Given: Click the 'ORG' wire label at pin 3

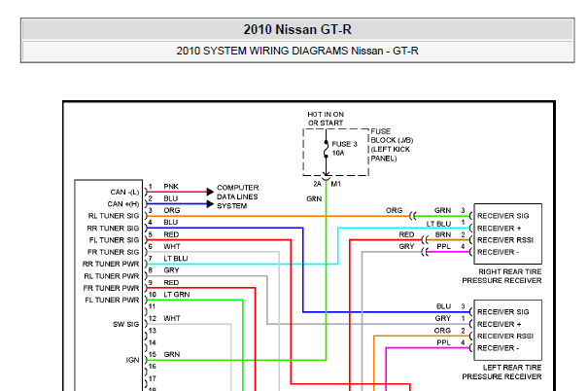Looking at the screenshot, I should click(x=172, y=210).
